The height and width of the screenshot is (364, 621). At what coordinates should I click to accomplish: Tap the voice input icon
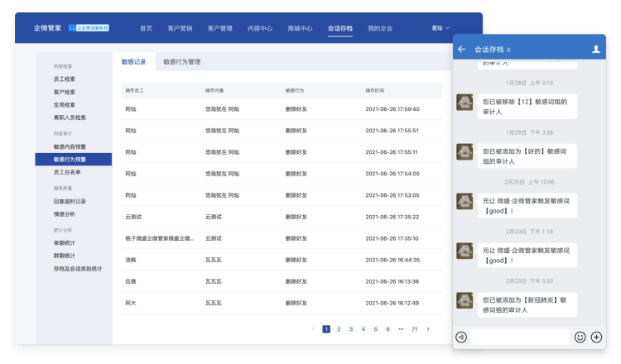click(x=461, y=337)
